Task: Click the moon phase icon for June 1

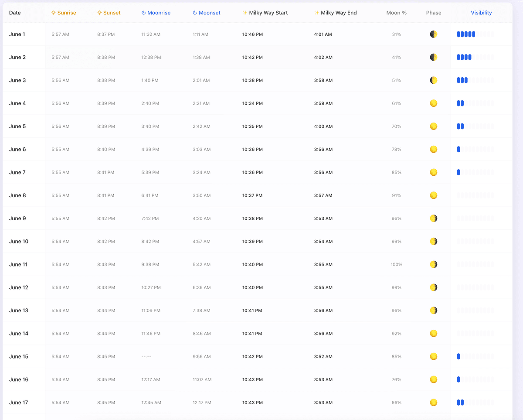Action: pyautogui.click(x=434, y=34)
